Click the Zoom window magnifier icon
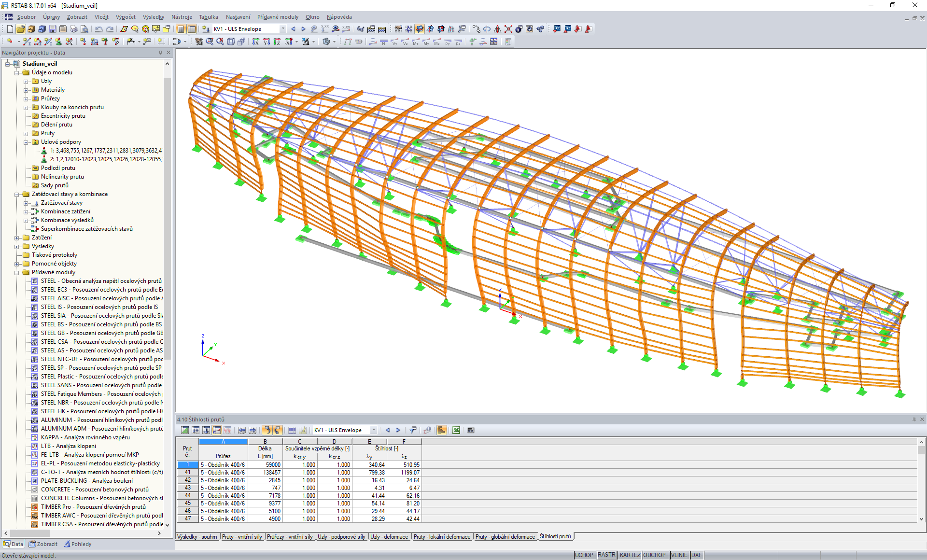The image size is (927, 560). [x=210, y=42]
